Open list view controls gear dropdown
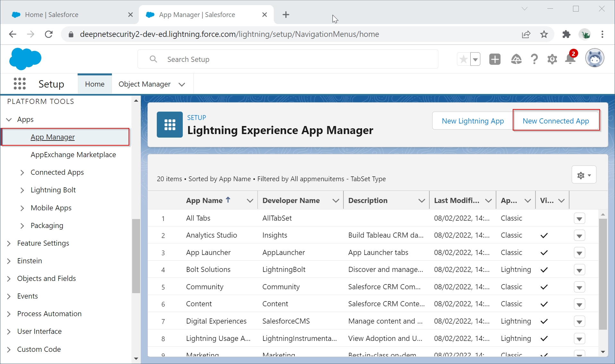This screenshot has height=364, width=615. tap(584, 175)
